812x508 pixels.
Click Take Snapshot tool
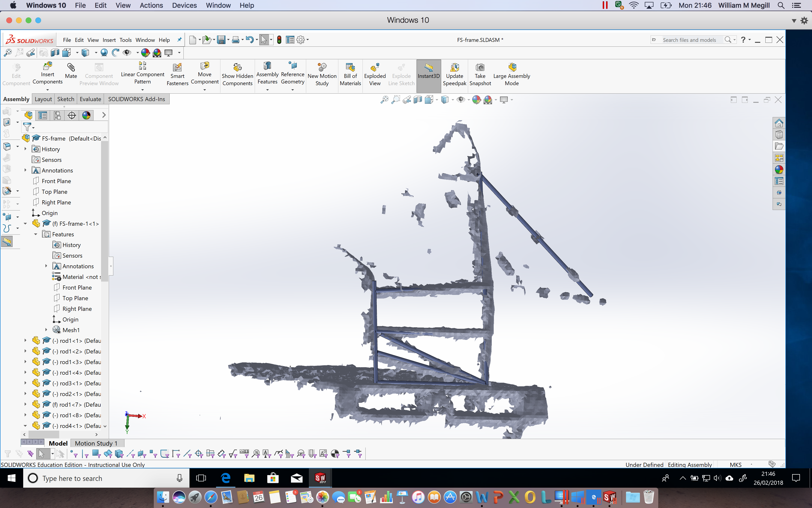[480, 75]
